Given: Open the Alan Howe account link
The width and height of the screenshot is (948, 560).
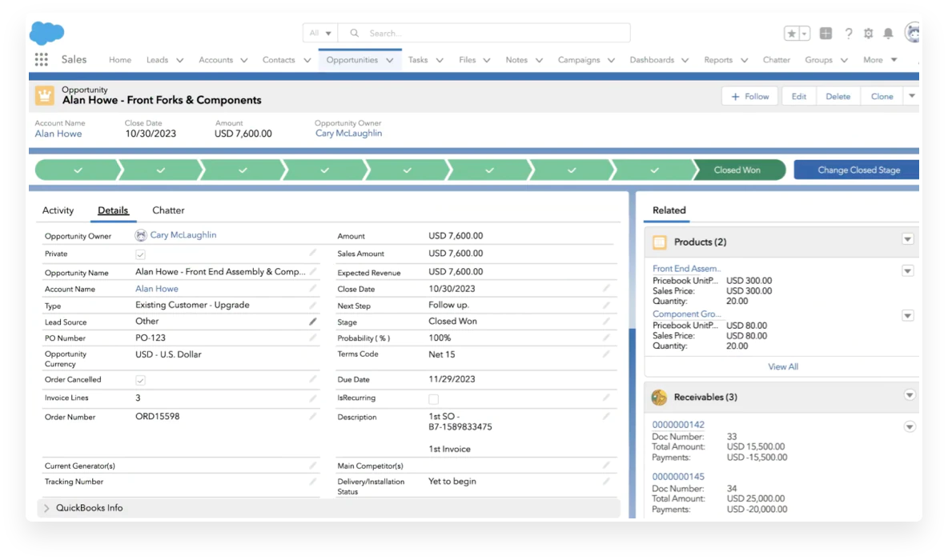Looking at the screenshot, I should click(58, 134).
